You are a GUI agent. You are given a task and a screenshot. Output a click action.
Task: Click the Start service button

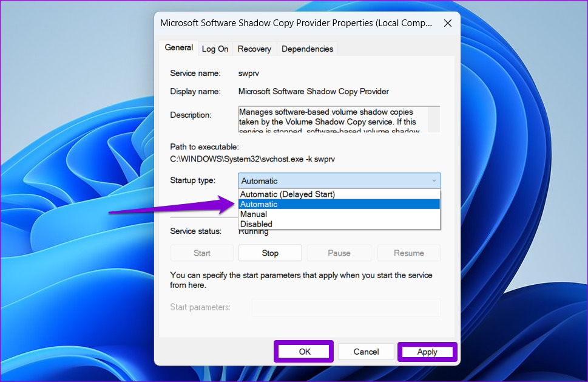(x=201, y=253)
